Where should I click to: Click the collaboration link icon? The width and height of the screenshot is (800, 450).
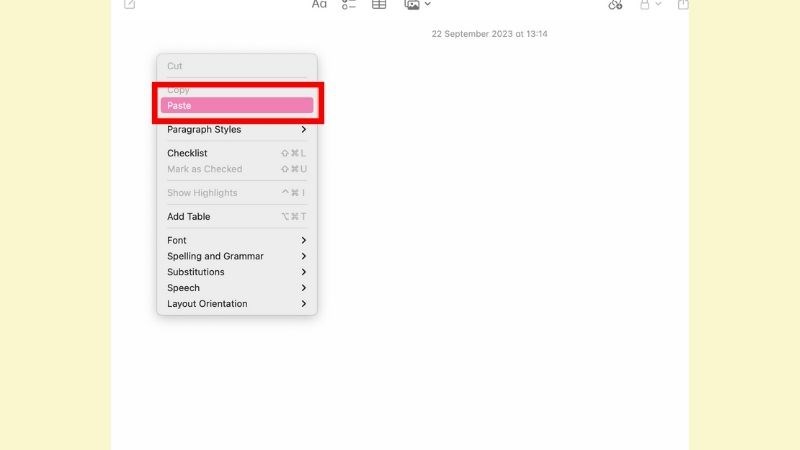tap(615, 4)
